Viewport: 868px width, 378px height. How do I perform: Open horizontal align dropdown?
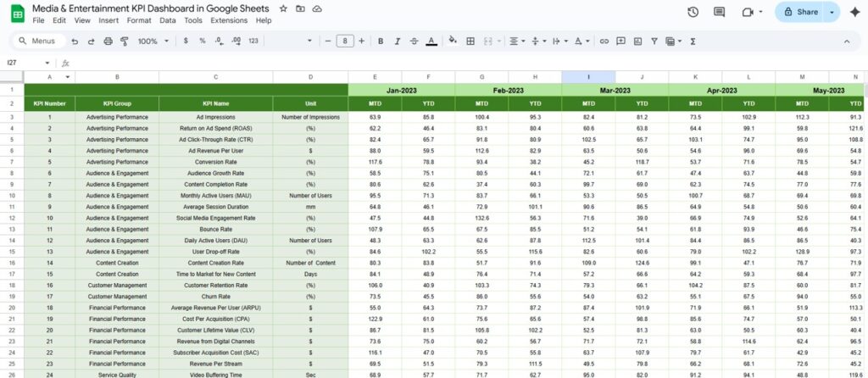517,41
